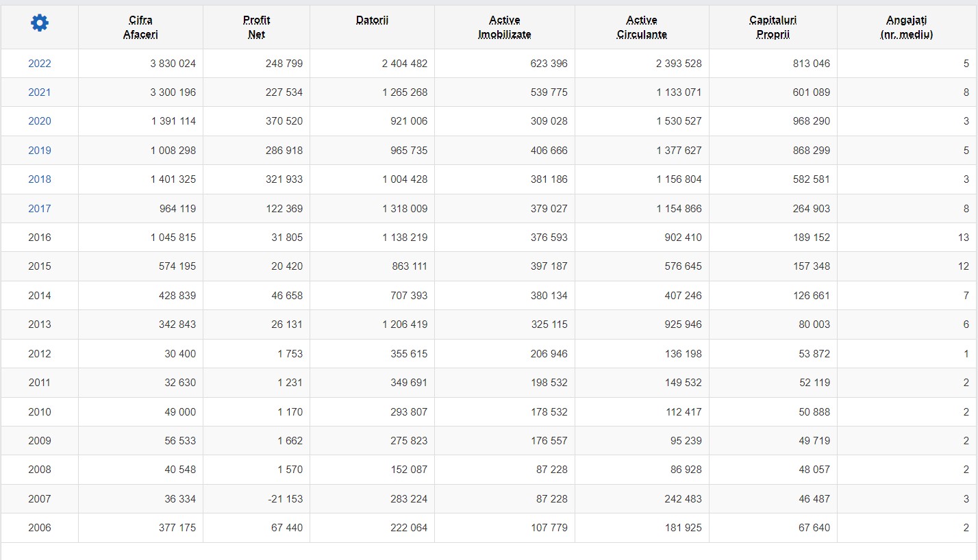Select the 2015 year cell

(x=40, y=266)
